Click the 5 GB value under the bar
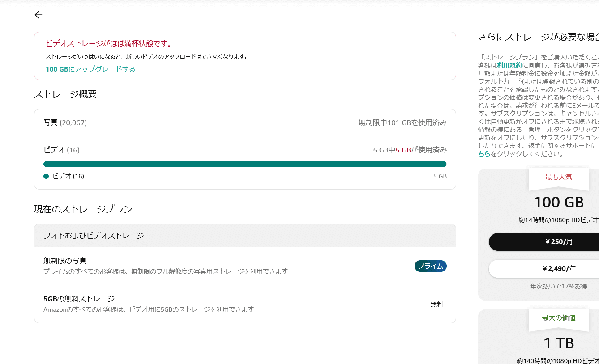 coord(440,176)
